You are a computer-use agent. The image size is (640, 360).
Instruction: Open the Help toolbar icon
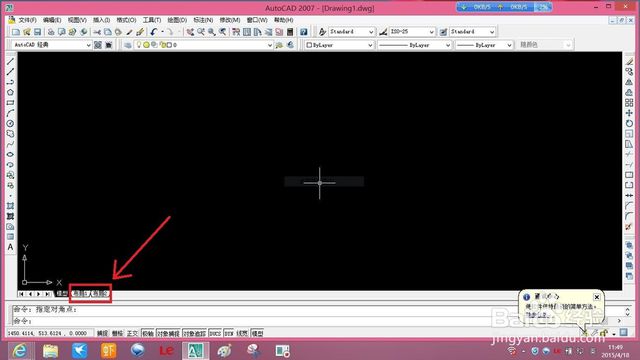pyautogui.click(x=304, y=32)
